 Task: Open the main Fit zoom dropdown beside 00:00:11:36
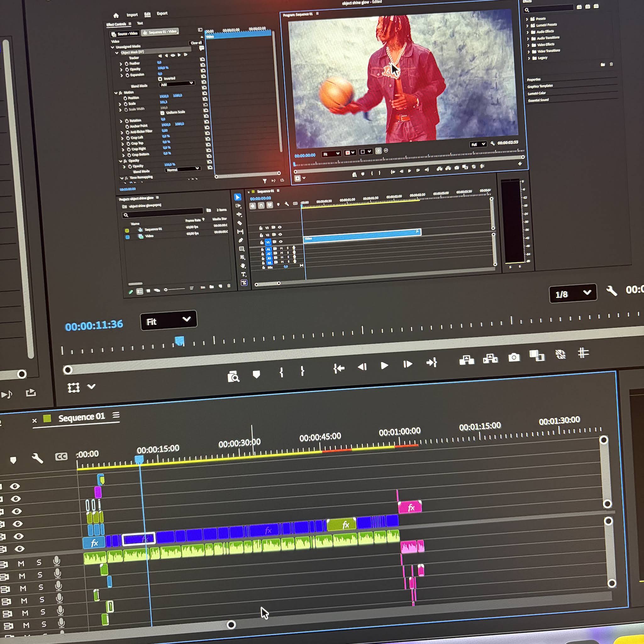169,320
